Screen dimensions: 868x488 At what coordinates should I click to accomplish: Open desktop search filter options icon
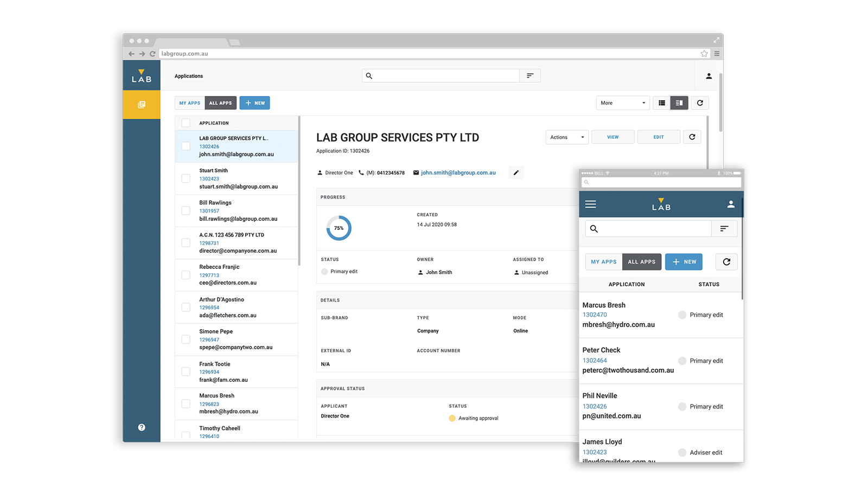530,76
